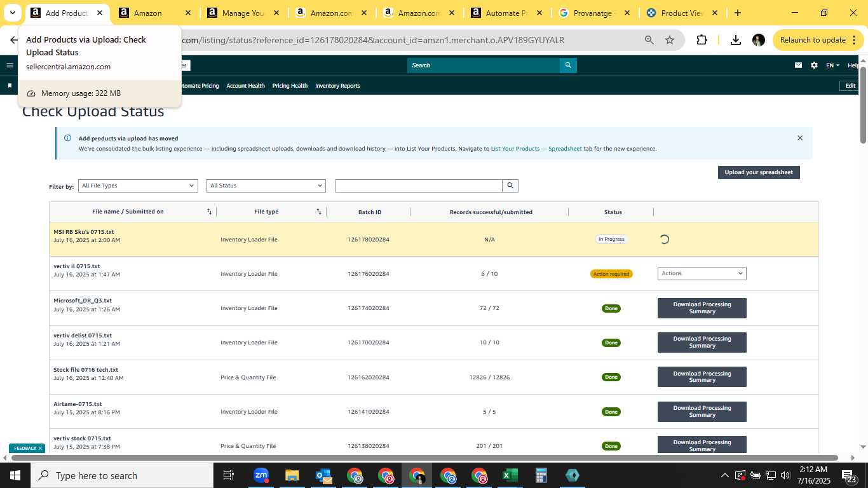Viewport: 868px width, 488px height.
Task: Close the FEEDBACK tab with its x
Action: click(x=40, y=449)
